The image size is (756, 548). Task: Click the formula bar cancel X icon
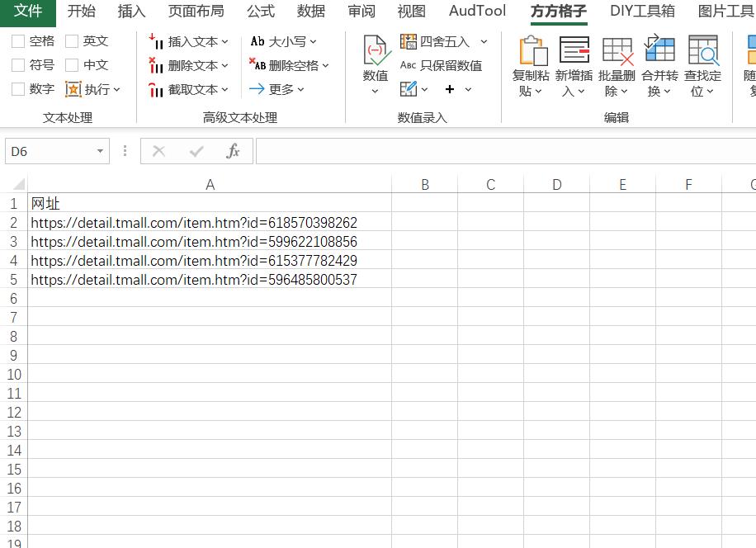point(158,151)
